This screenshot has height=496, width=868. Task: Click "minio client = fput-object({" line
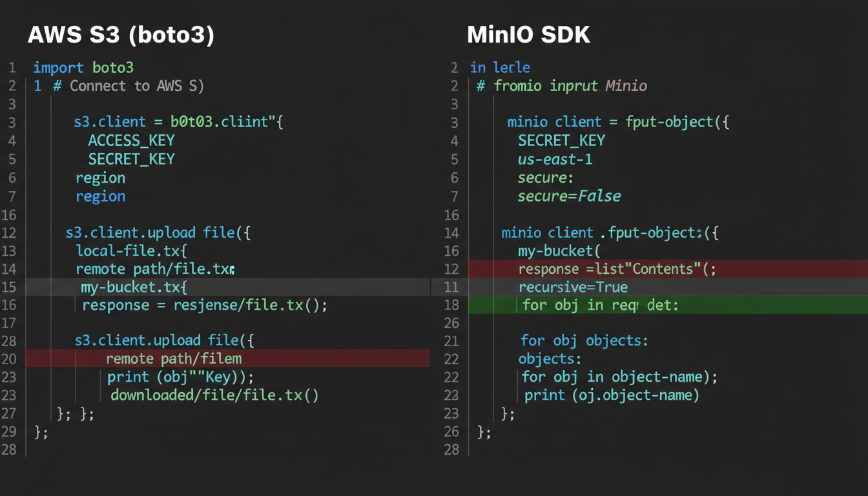point(618,122)
